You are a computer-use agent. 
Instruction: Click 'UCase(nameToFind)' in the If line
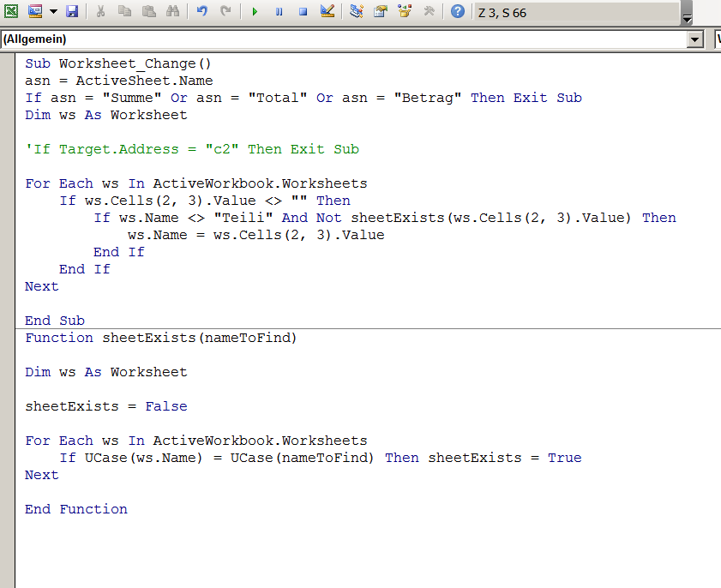[x=302, y=458]
